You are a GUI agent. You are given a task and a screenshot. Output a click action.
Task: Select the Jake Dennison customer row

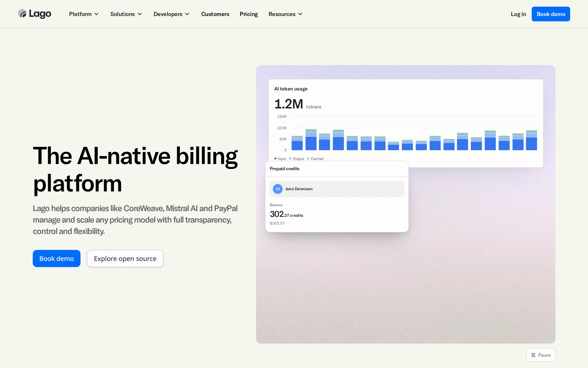click(337, 189)
